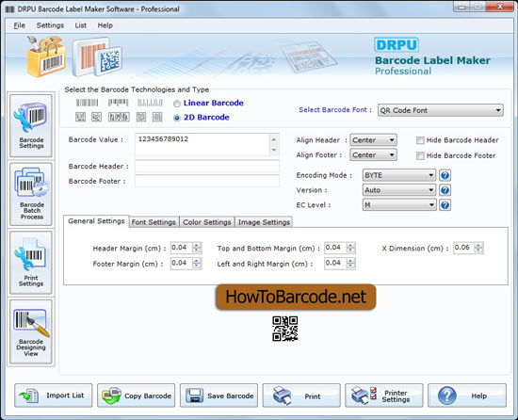Expand the EC Level dropdown
Screen dimensions: 518x420
[399, 205]
